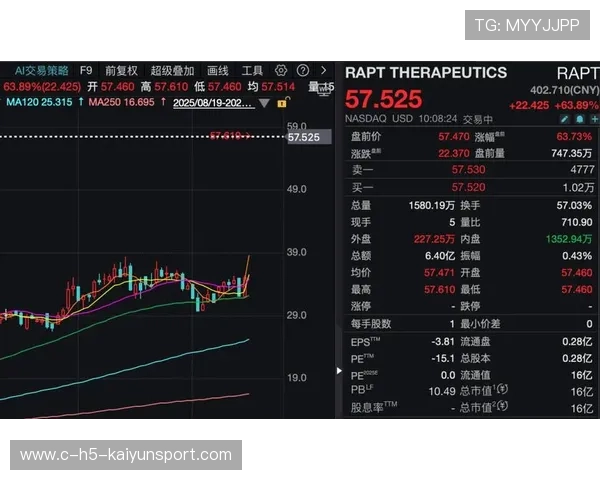The width and height of the screenshot is (600, 480).
Task: Click the RAPT THERAPEUTICS stock name
Action: (x=426, y=73)
